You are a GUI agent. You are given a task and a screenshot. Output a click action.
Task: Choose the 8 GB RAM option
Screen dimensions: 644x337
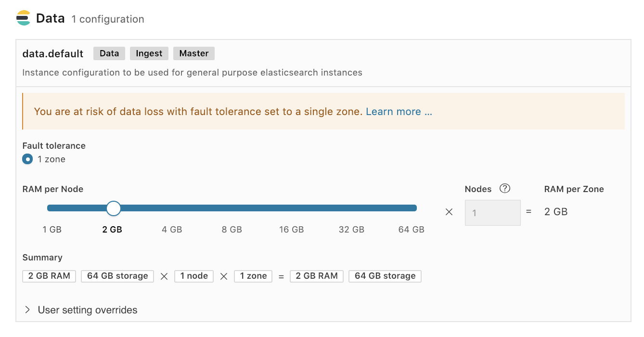(232, 230)
